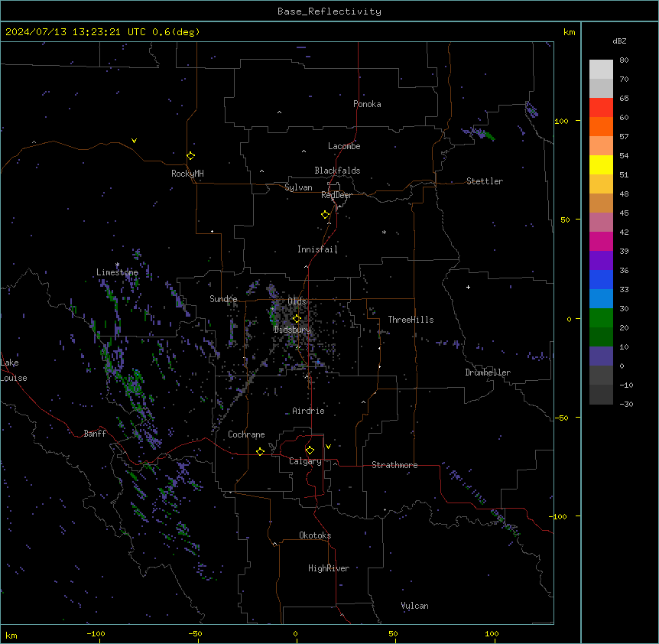Select the Lake Louise label at the map edge
The width and height of the screenshot is (659, 644).
14,370
